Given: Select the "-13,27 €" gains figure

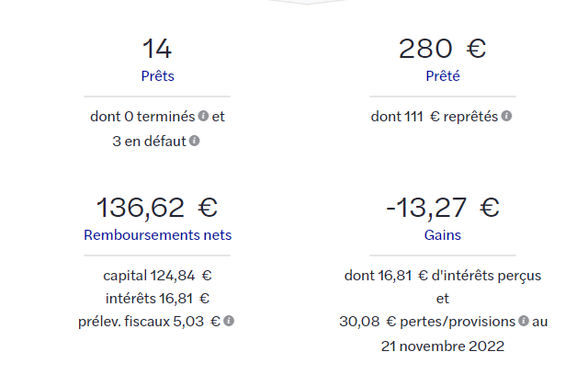Looking at the screenshot, I should (442, 207).
